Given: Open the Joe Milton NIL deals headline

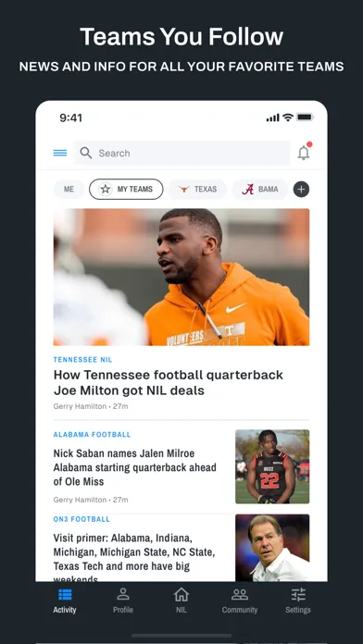Looking at the screenshot, I should (x=169, y=382).
